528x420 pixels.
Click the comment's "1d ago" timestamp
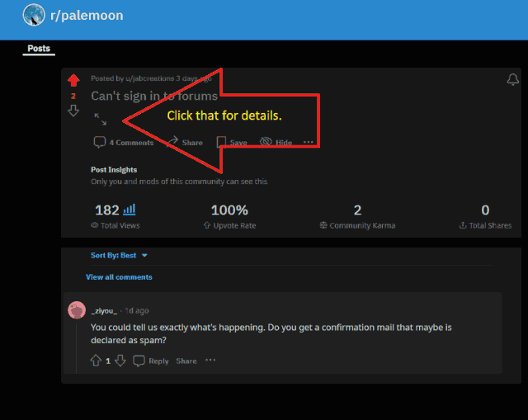(137, 311)
